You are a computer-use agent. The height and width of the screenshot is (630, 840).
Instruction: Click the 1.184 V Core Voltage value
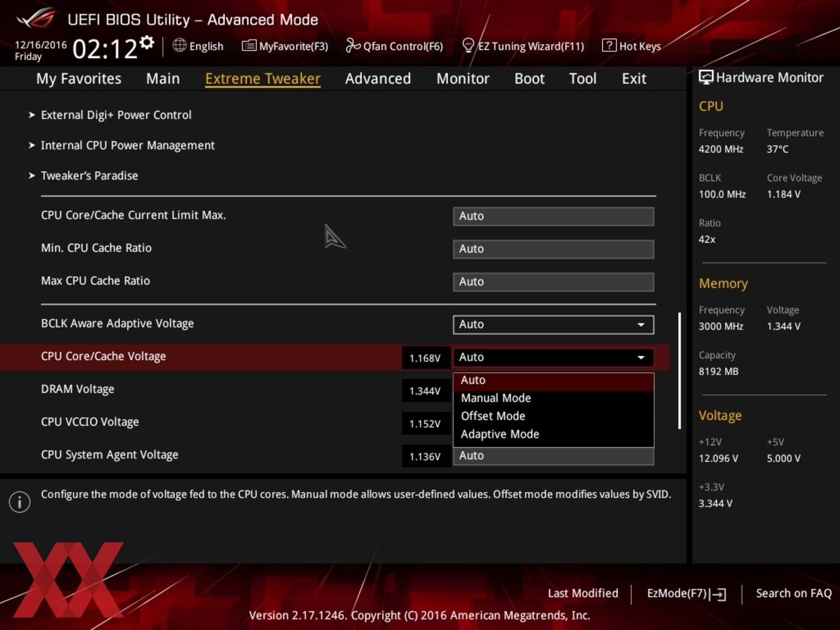click(x=784, y=194)
